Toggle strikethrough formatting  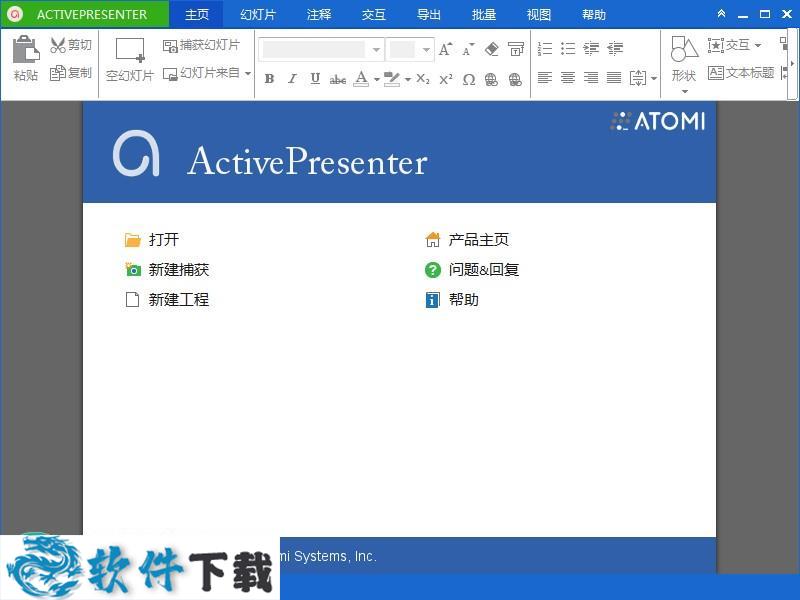pos(338,79)
